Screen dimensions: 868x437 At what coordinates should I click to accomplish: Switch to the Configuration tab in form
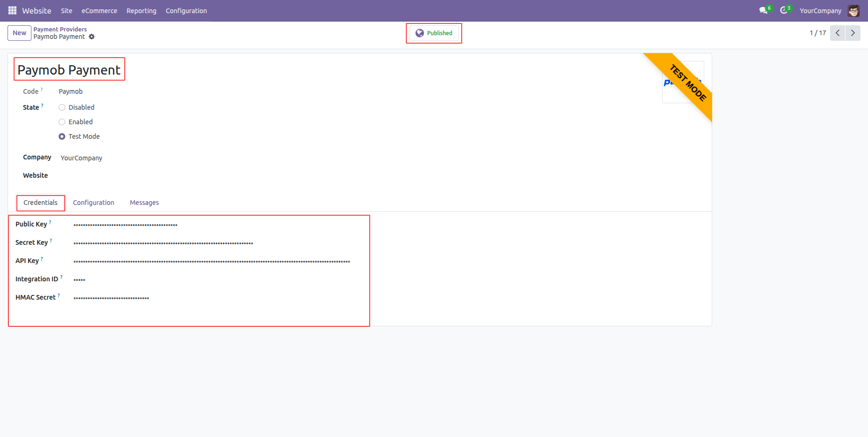pos(93,203)
